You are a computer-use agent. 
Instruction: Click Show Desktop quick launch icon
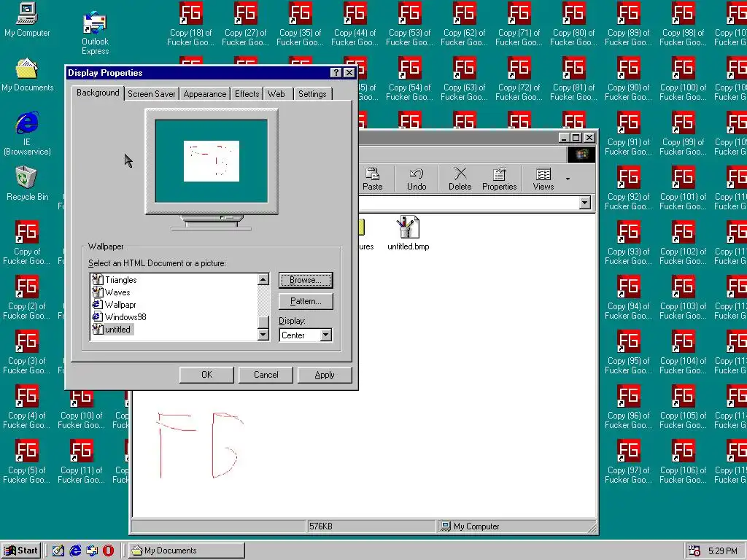click(x=58, y=551)
